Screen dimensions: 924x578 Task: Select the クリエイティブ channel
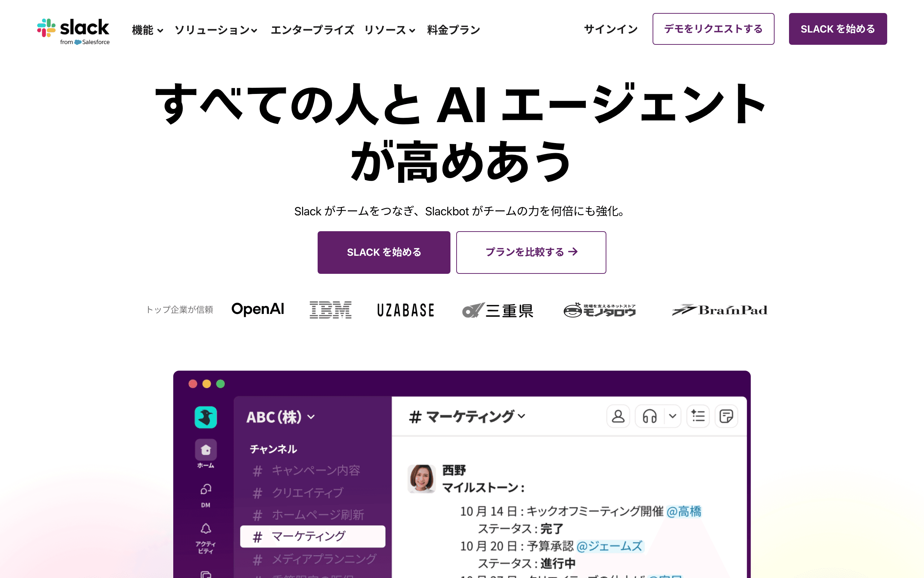pyautogui.click(x=298, y=493)
